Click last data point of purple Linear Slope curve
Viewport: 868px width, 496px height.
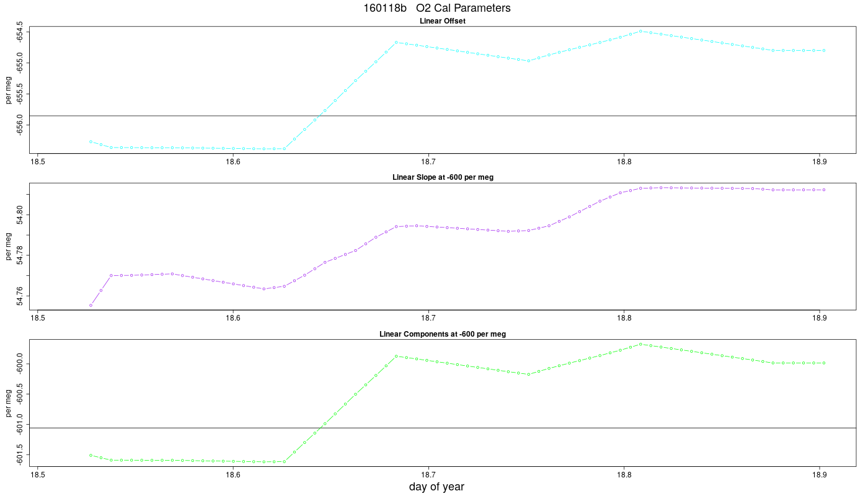824,190
